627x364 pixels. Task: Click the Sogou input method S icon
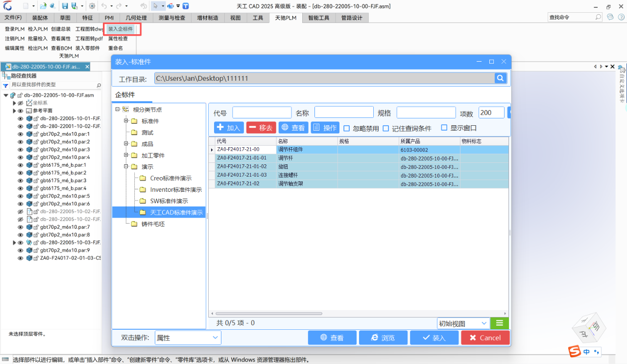pos(574,352)
